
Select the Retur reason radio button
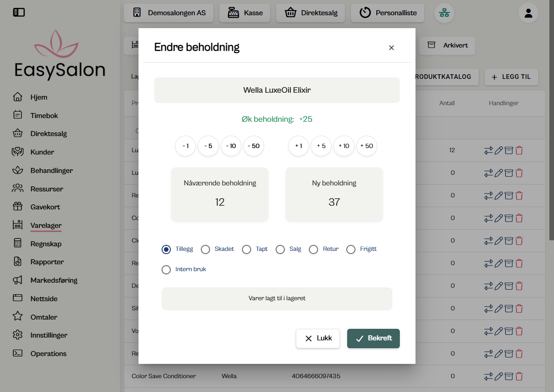[x=313, y=249]
